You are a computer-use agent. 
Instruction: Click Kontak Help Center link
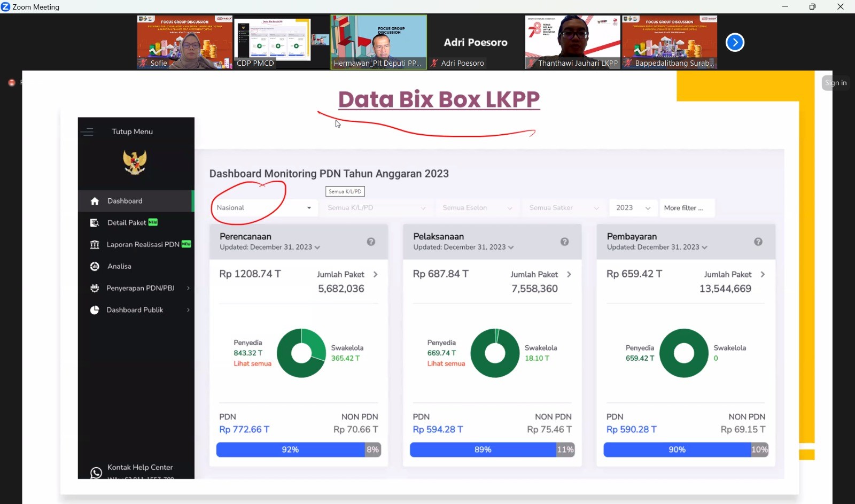140,468
